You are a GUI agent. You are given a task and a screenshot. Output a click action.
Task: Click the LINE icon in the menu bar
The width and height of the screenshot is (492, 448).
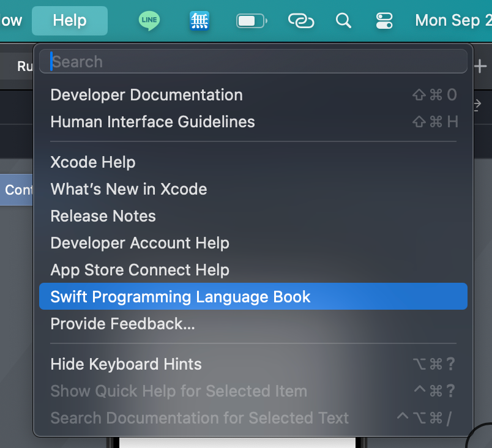[x=149, y=20]
